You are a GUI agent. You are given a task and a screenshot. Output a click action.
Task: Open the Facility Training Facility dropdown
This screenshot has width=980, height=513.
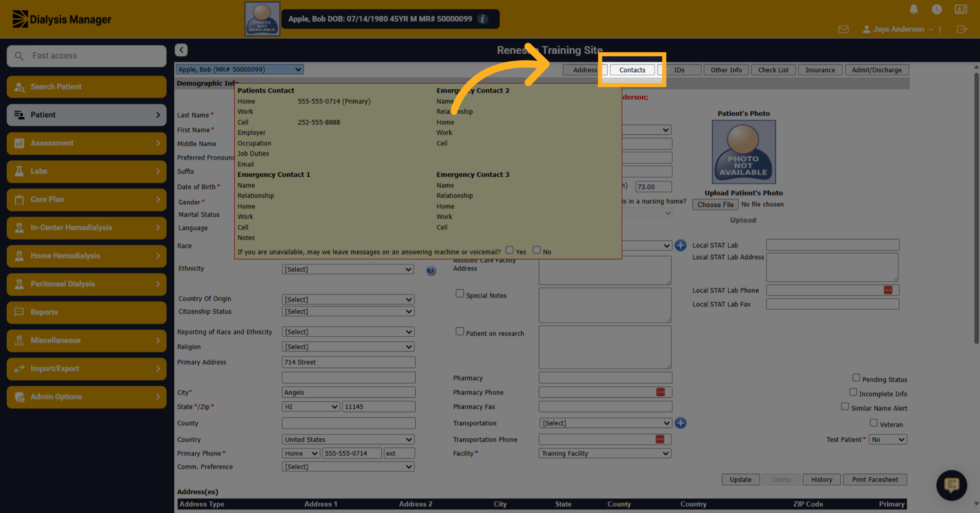pos(605,453)
